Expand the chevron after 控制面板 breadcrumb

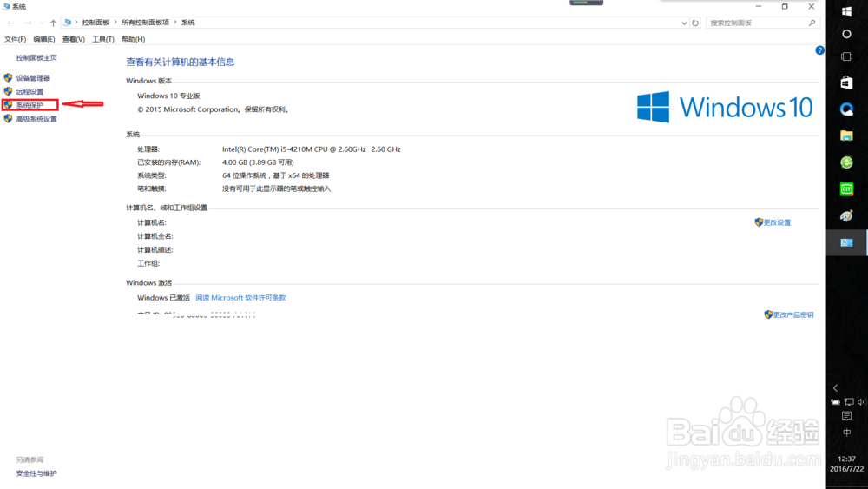pyautogui.click(x=115, y=23)
